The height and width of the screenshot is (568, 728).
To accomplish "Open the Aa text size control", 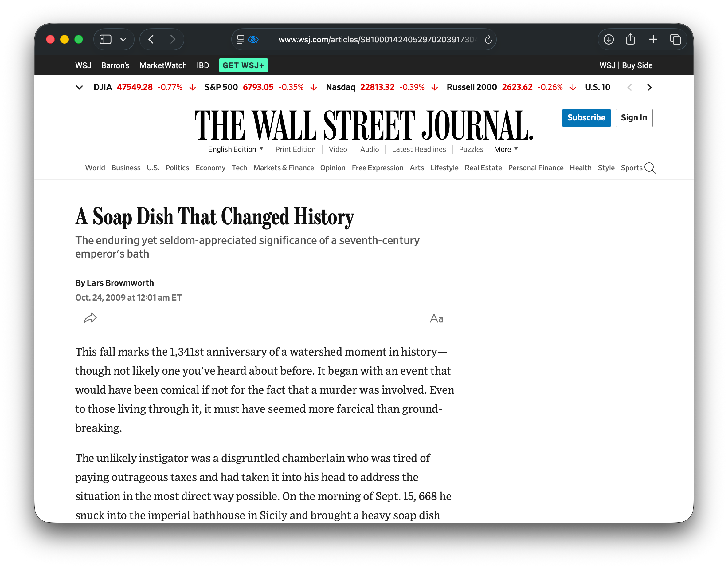I will (x=436, y=318).
